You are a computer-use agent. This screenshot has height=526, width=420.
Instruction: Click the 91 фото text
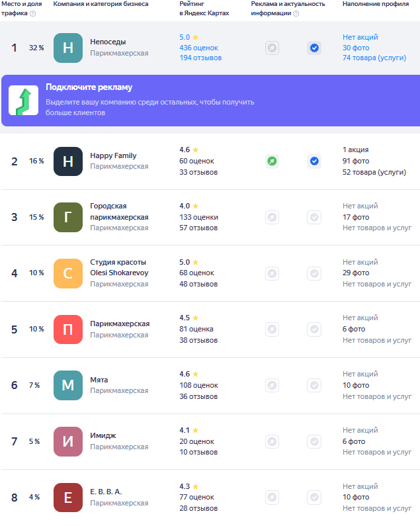[356, 161]
